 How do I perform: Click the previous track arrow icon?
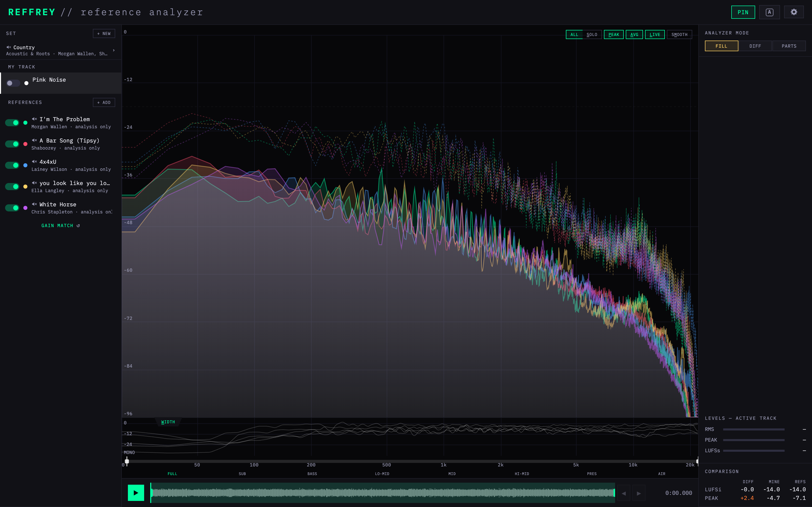click(623, 493)
